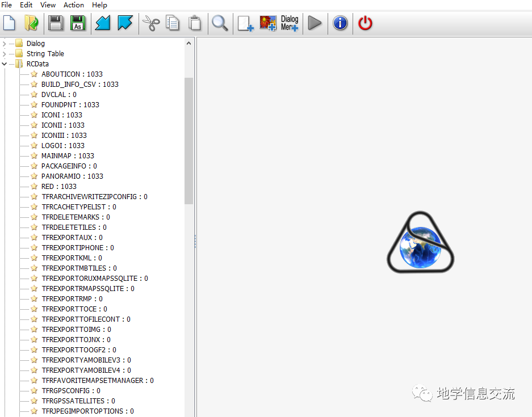Image resolution: width=532 pixels, height=417 pixels.
Task: Select ABOUTICON : 1033 resource
Action: [72, 74]
